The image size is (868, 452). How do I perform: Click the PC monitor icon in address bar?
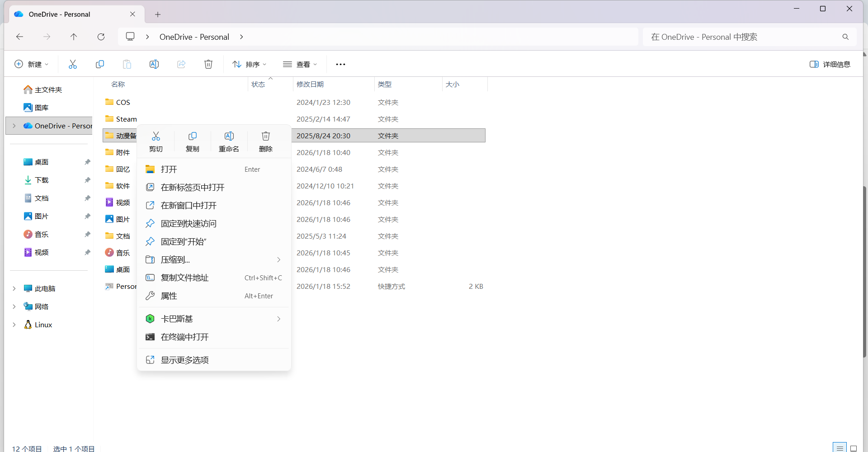tap(130, 37)
